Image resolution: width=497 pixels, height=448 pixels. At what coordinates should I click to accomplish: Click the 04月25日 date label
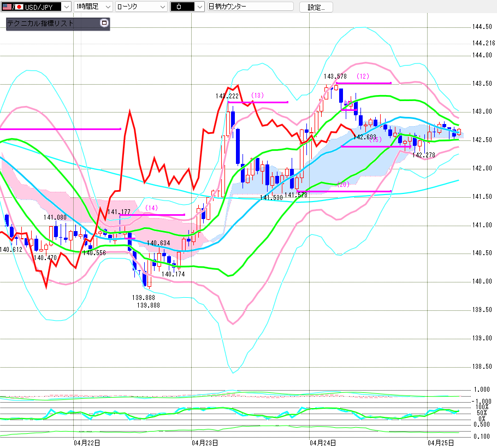tap(441, 443)
